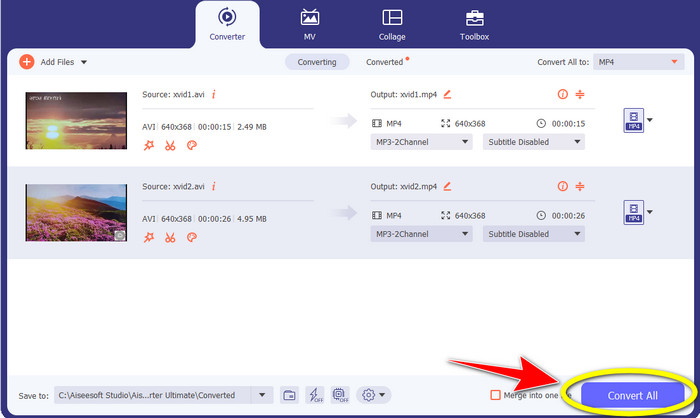
Task: Open the Subtitle Disabled dropdown for xvid2
Action: pos(532,234)
